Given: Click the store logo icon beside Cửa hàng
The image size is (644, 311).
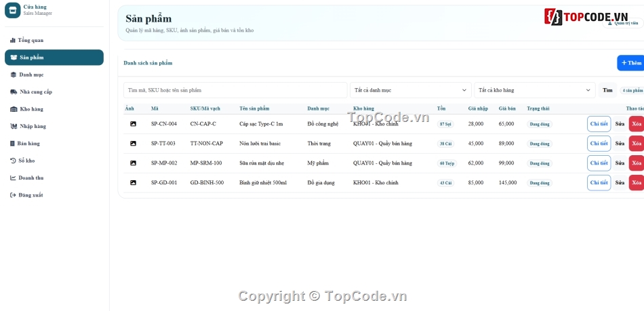Looking at the screenshot, I should (12, 10).
